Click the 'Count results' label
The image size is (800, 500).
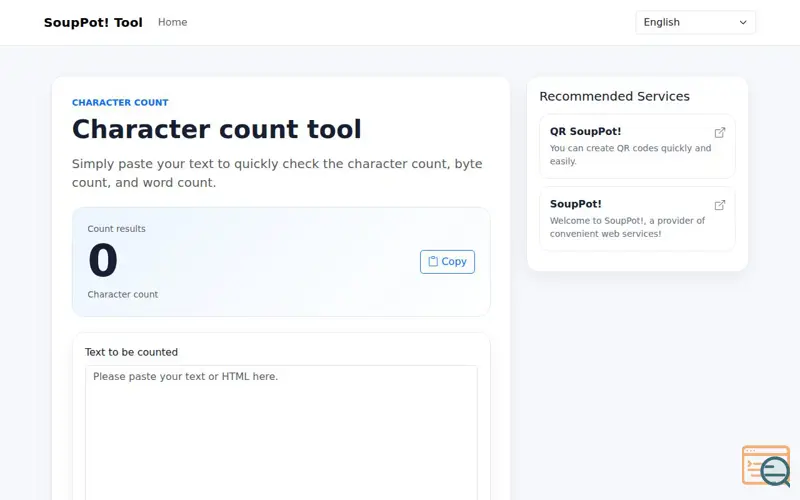[116, 229]
